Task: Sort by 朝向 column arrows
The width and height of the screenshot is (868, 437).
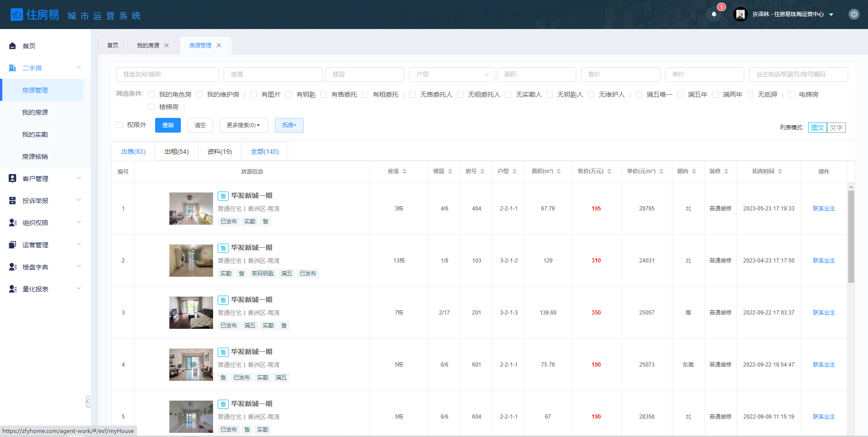Action: pyautogui.click(x=694, y=171)
